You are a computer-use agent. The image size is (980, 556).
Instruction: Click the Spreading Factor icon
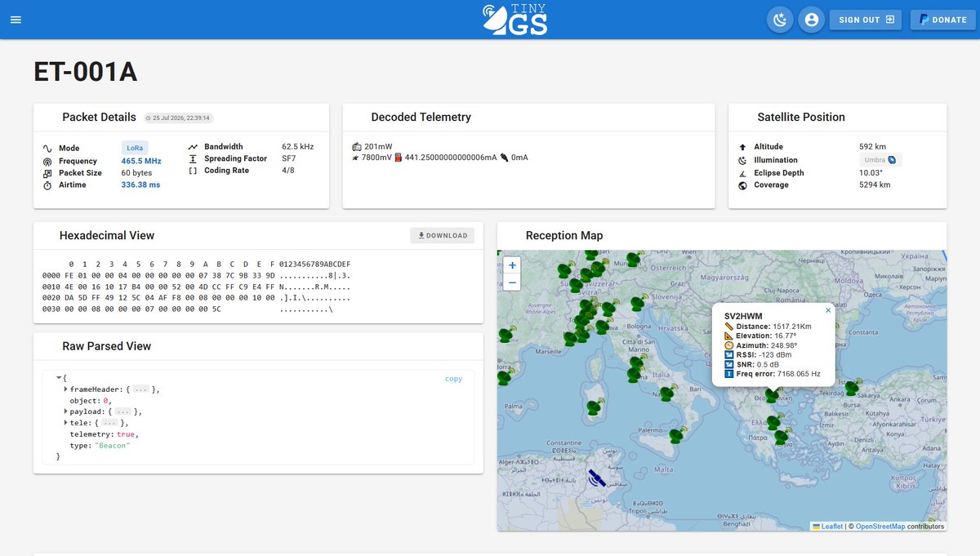[193, 158]
